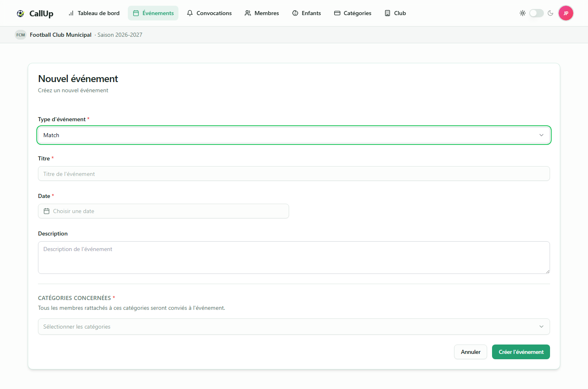Image resolution: width=588 pixels, height=389 pixels.
Task: Open the JP user avatar menu
Action: [566, 13]
